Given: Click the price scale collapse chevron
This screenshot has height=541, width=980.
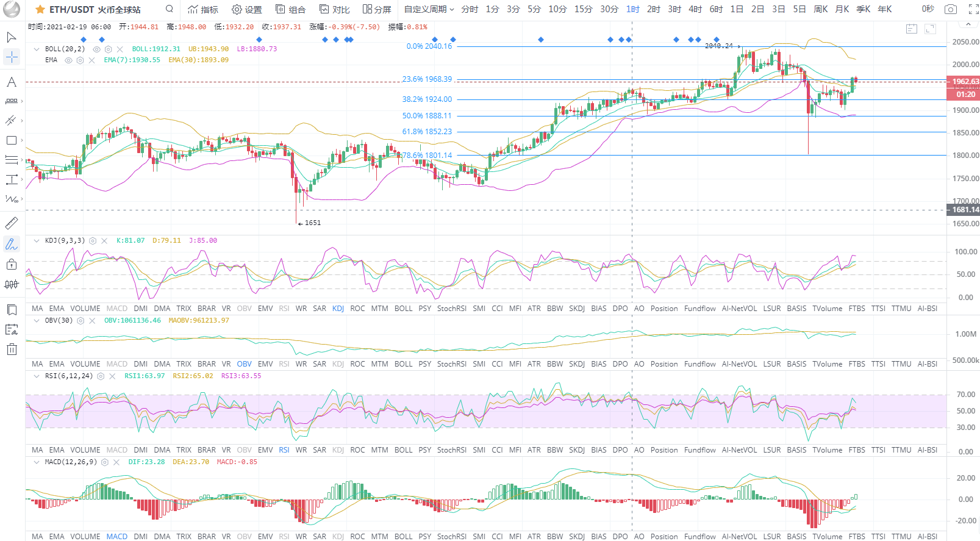Looking at the screenshot, I should click(968, 25).
